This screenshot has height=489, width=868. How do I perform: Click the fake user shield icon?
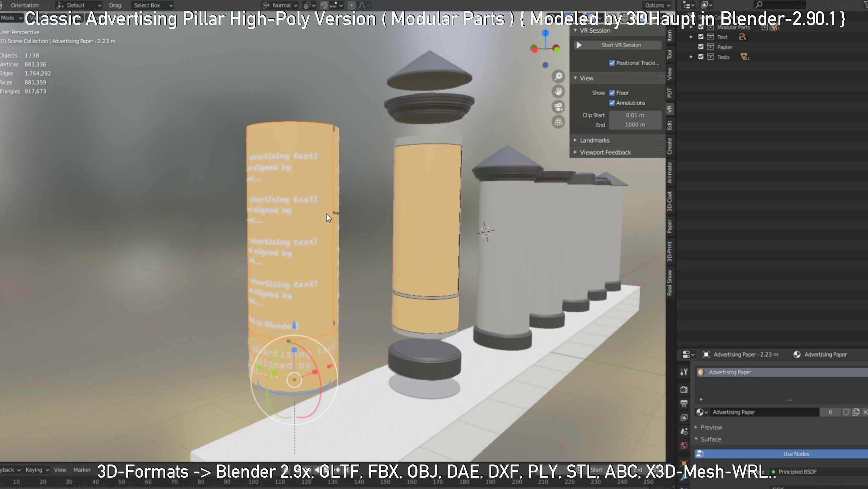(846, 412)
